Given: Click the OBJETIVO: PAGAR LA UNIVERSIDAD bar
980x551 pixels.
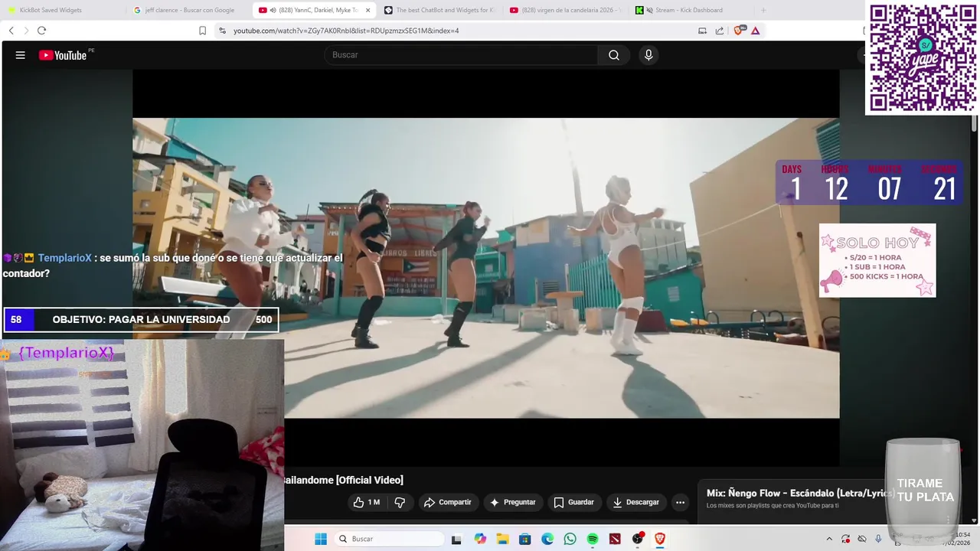Looking at the screenshot, I should click(x=141, y=319).
